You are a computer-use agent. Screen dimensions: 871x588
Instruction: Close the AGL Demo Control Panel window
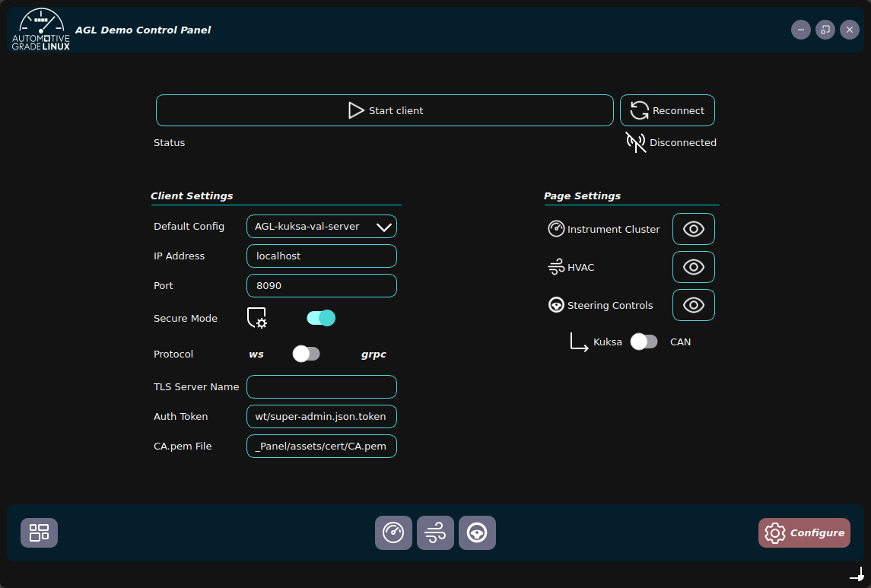[850, 30]
